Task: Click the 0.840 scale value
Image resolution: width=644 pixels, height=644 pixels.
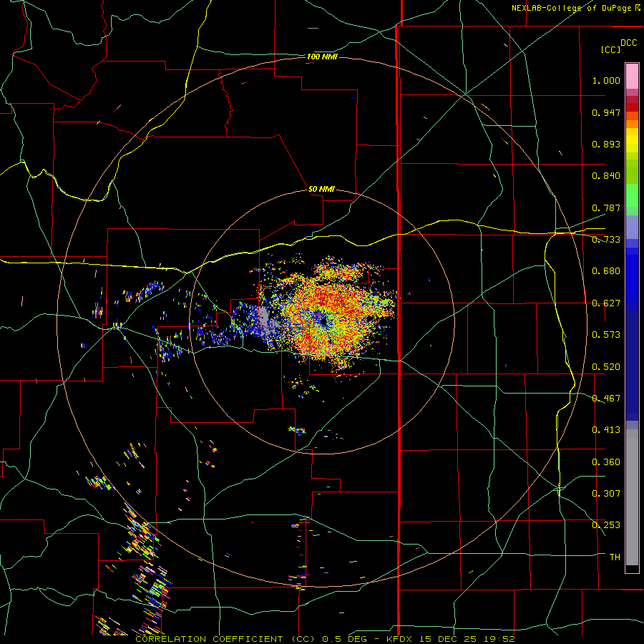Action: [x=606, y=176]
